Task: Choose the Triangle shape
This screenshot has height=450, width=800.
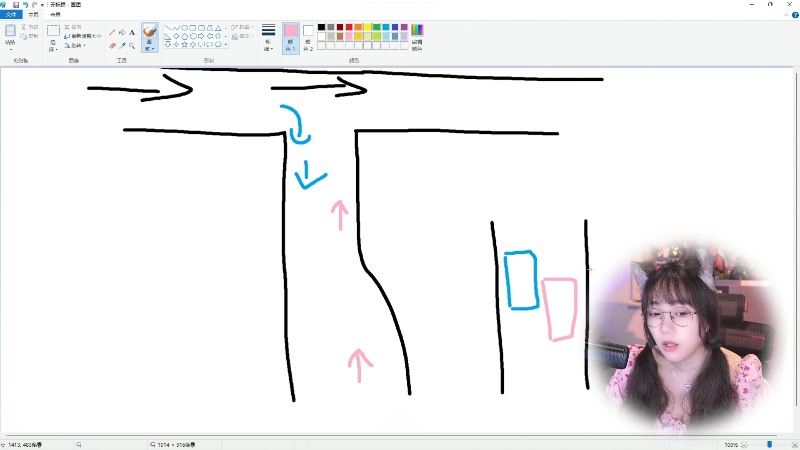Action: (218, 28)
